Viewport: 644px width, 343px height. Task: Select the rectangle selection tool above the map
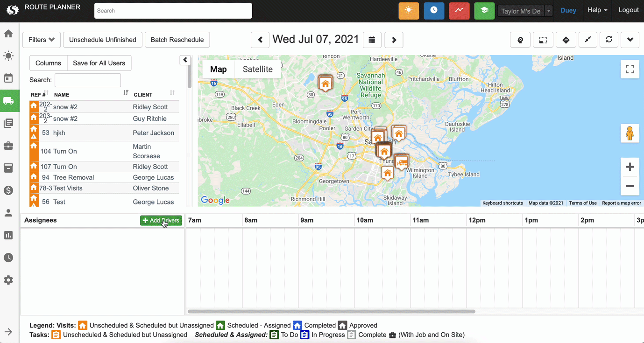point(543,40)
